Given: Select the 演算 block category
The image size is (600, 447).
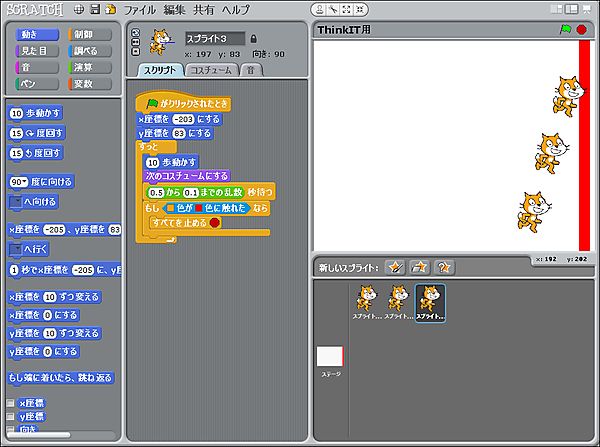Looking at the screenshot, I should 90,67.
